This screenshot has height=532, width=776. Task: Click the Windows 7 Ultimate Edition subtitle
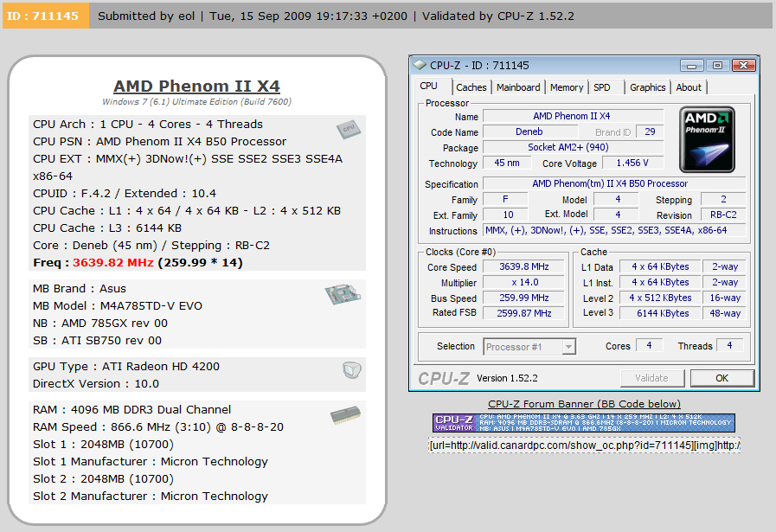point(196,102)
